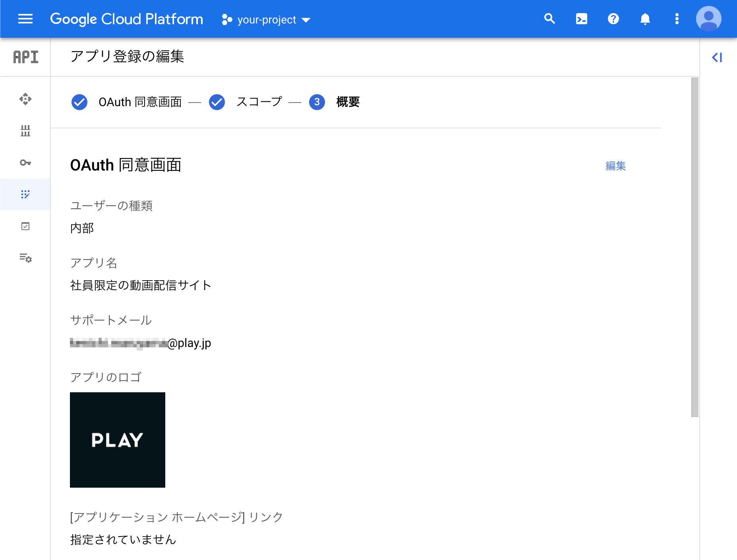Open the help question mark icon
Image resolution: width=737 pixels, height=560 pixels.
tap(613, 19)
